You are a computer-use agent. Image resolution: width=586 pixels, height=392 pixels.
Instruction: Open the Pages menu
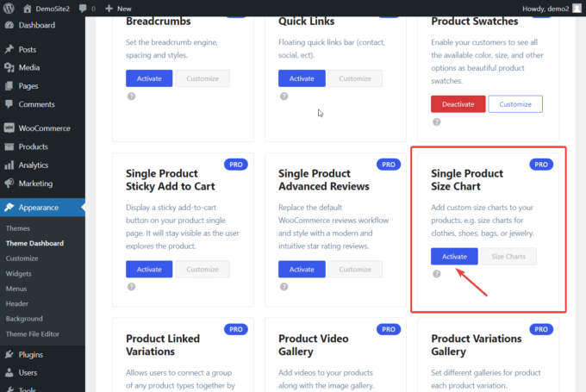tap(28, 86)
